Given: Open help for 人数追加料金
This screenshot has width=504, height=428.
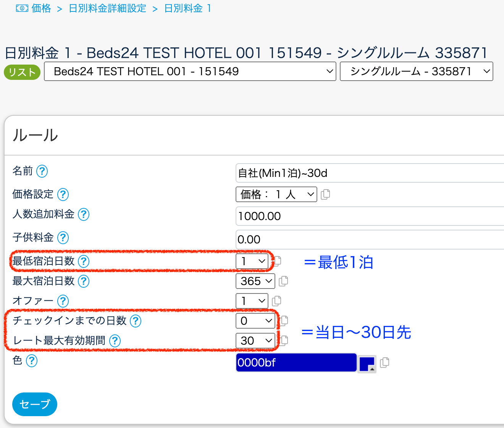Looking at the screenshot, I should pos(84,214).
